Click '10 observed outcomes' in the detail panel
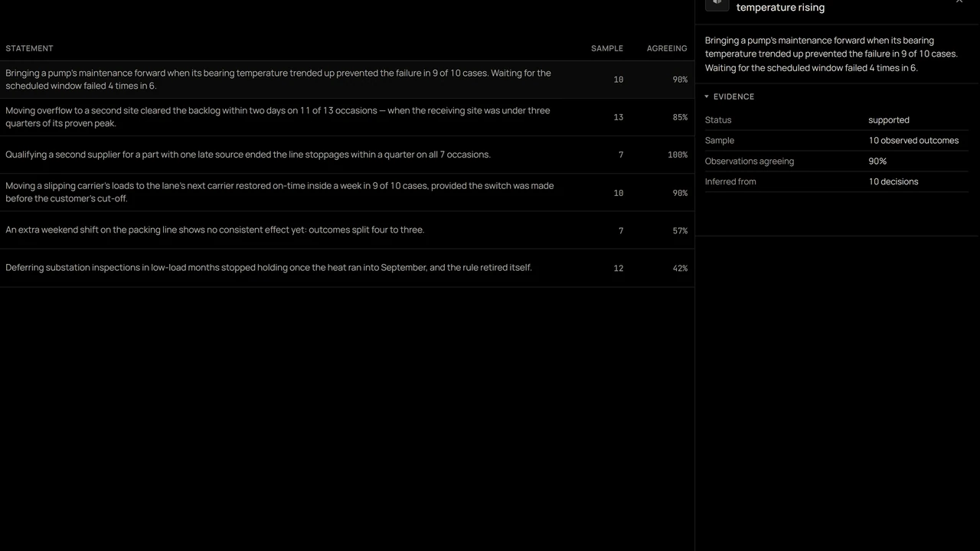This screenshot has height=551, width=980. [913, 141]
